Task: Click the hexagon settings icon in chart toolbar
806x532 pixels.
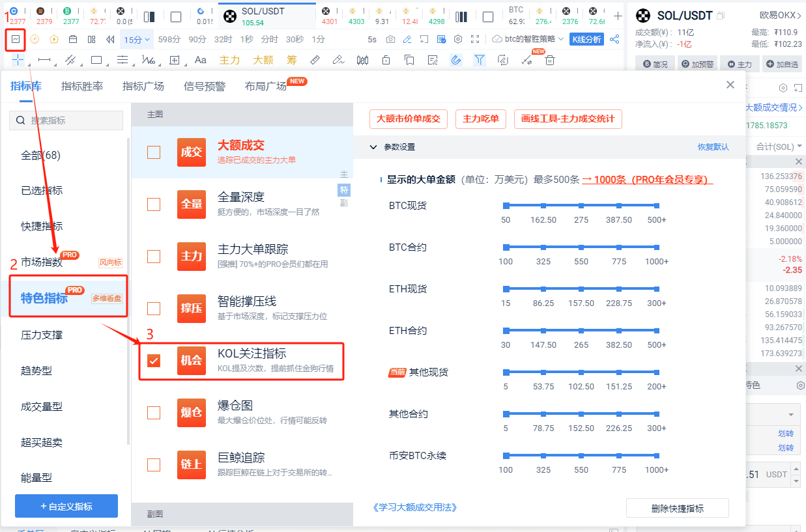Action: coord(458,39)
